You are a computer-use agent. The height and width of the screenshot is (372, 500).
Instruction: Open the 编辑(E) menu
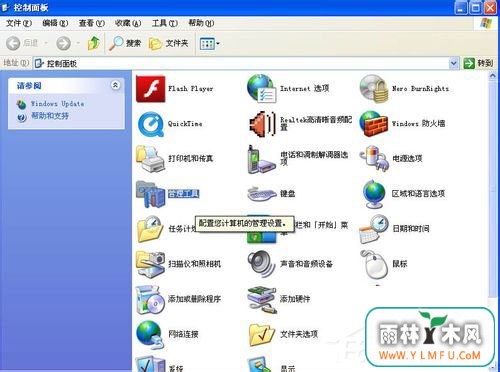coord(55,23)
